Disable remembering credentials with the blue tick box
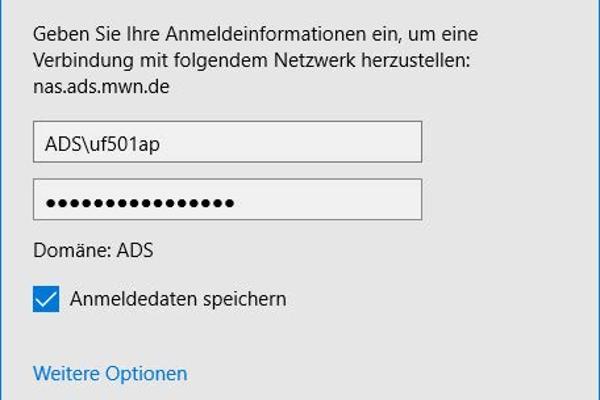Image resolution: width=600 pixels, height=400 pixels. [46, 298]
